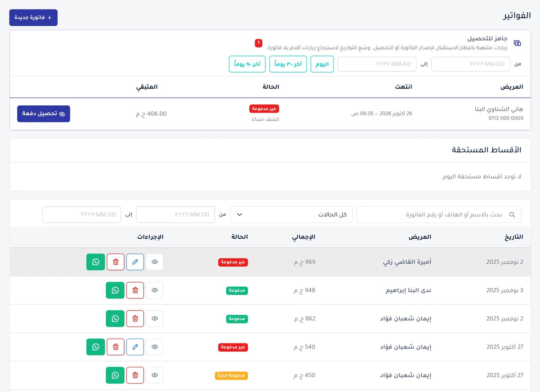Viewport: 540px width, 392px height.
Task: View the 450 ج.م partially paid invoice
Action: pyautogui.click(x=155, y=375)
